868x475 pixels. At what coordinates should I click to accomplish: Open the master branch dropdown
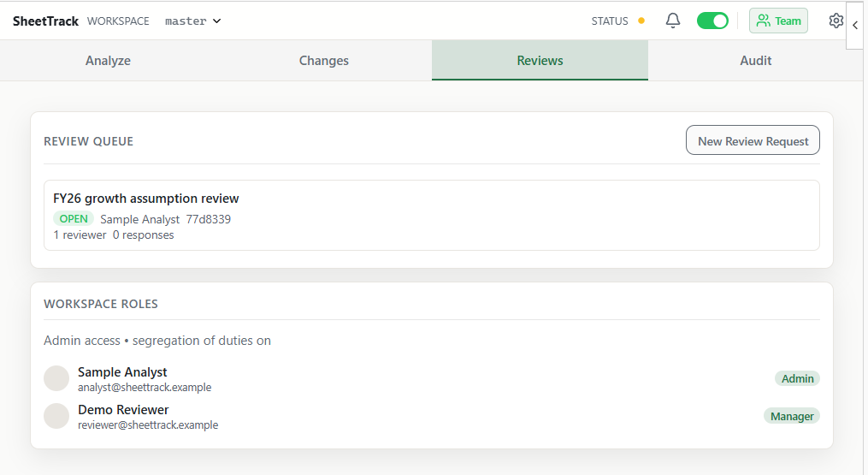click(x=193, y=21)
